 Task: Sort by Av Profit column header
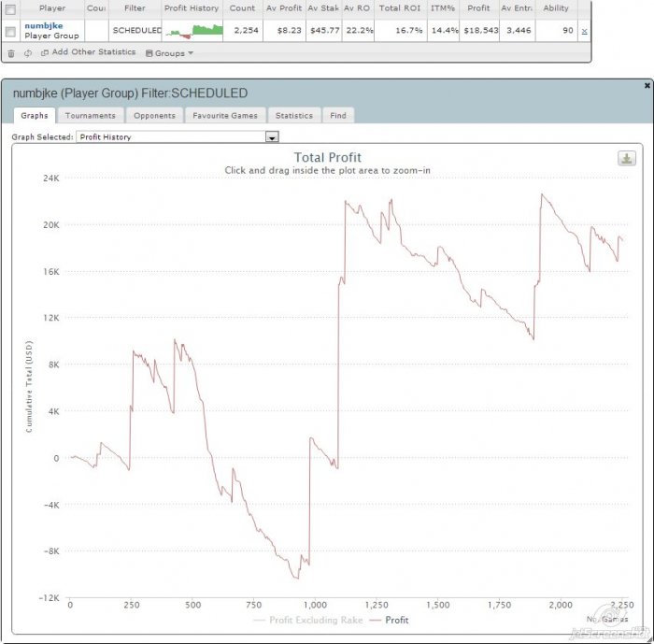tap(284, 8)
